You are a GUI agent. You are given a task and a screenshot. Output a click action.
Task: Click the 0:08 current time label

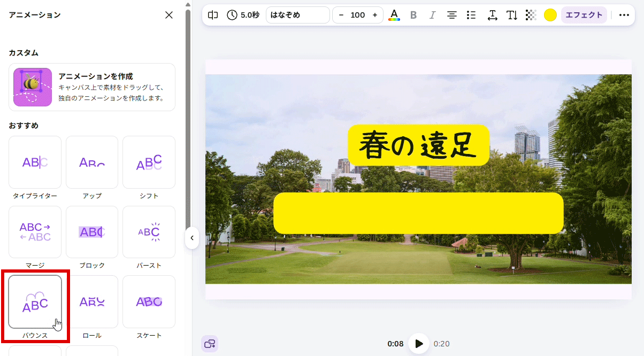pyautogui.click(x=395, y=344)
